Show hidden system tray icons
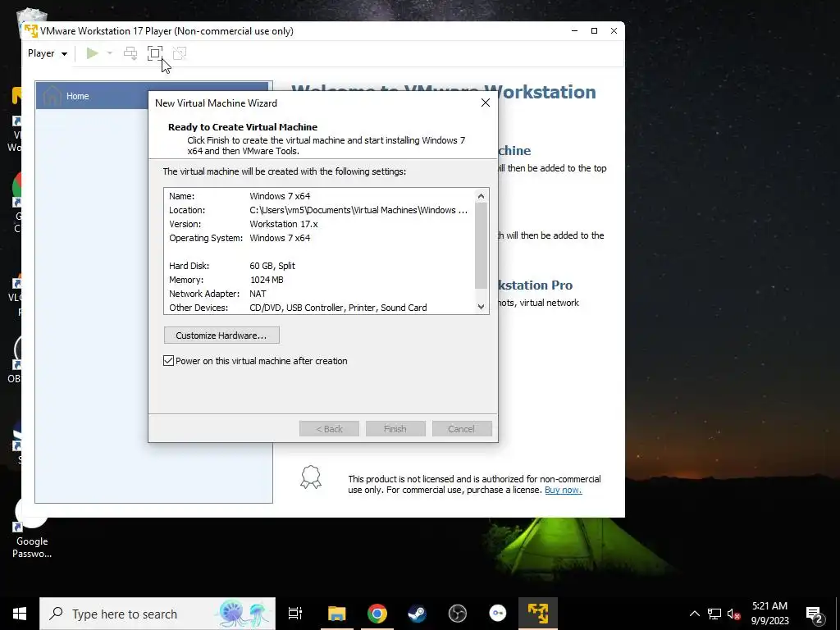Screen dimensions: 840x630 pos(694,614)
